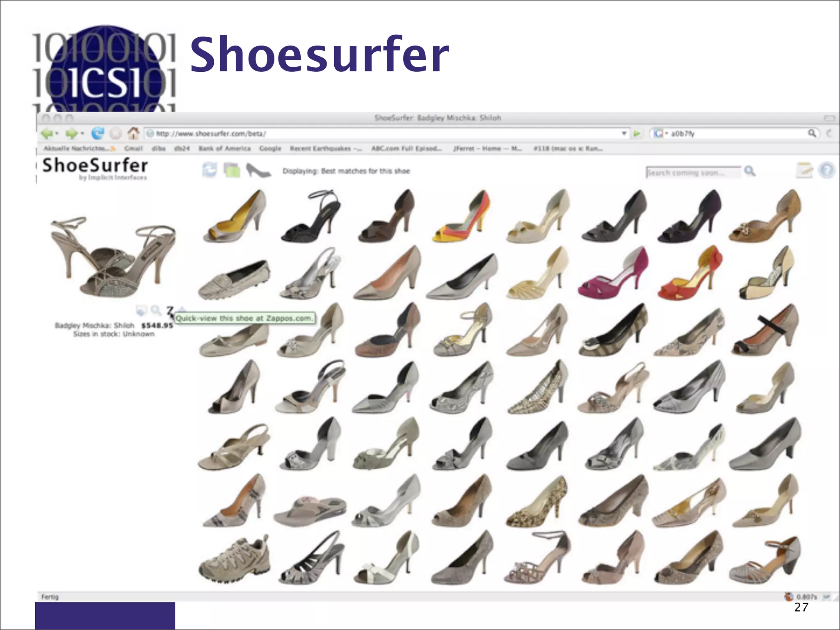Viewport: 840px width, 630px height.
Task: Open the browser Home icon
Action: 133,133
